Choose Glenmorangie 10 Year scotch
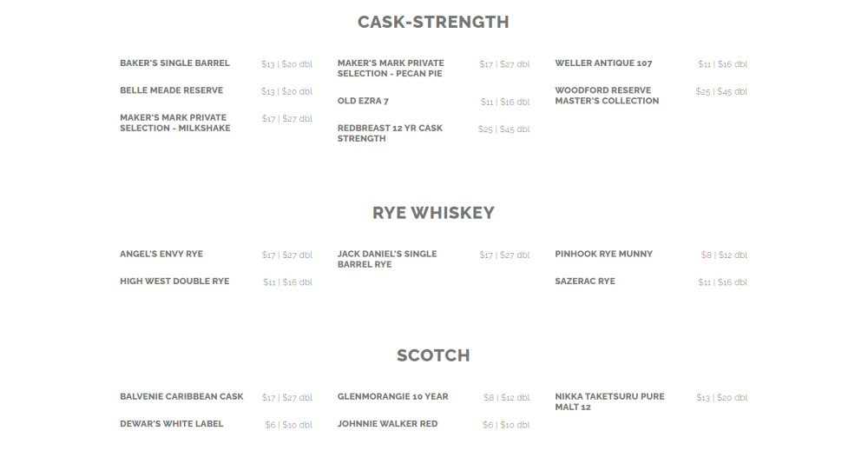The image size is (868, 464). (x=392, y=397)
